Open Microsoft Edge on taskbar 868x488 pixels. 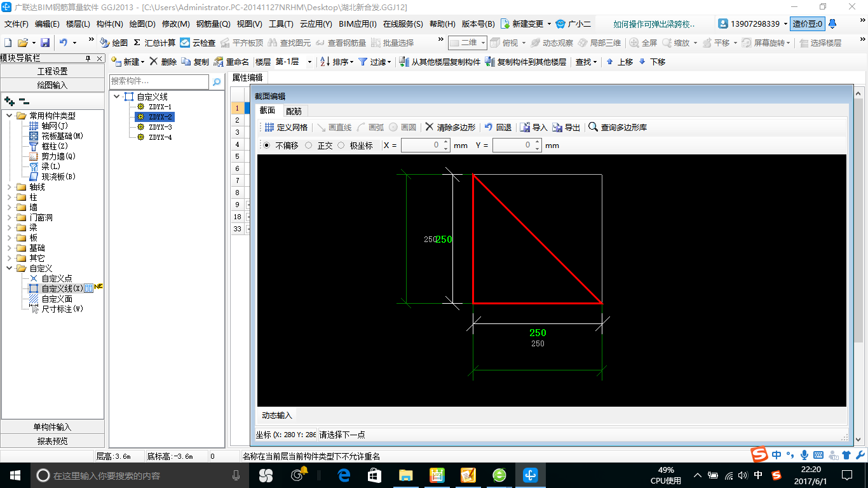point(344,475)
